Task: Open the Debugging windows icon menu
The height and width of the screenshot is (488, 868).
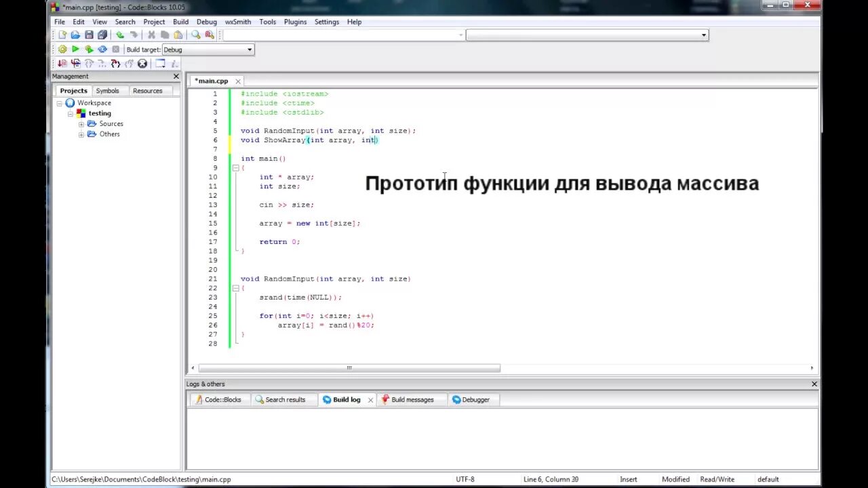Action: click(160, 64)
